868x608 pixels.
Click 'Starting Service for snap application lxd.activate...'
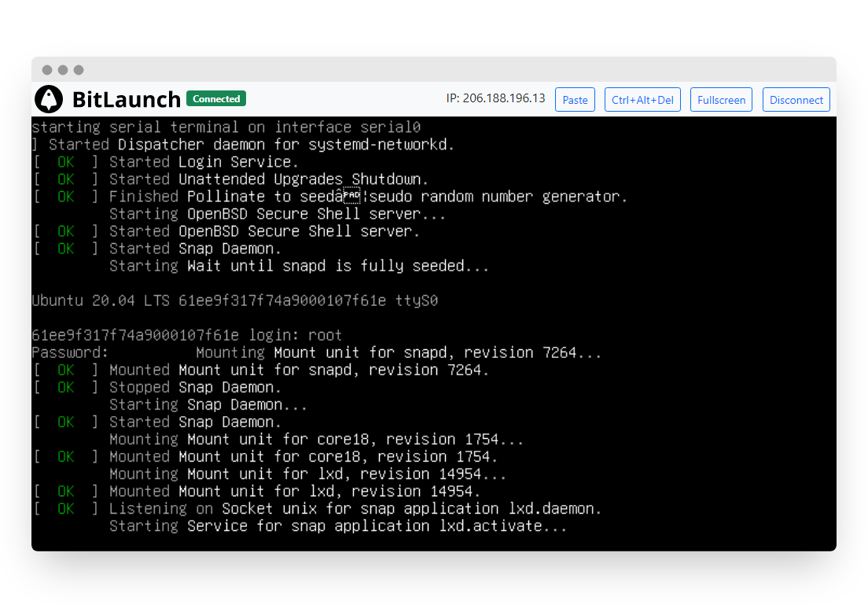click(338, 526)
